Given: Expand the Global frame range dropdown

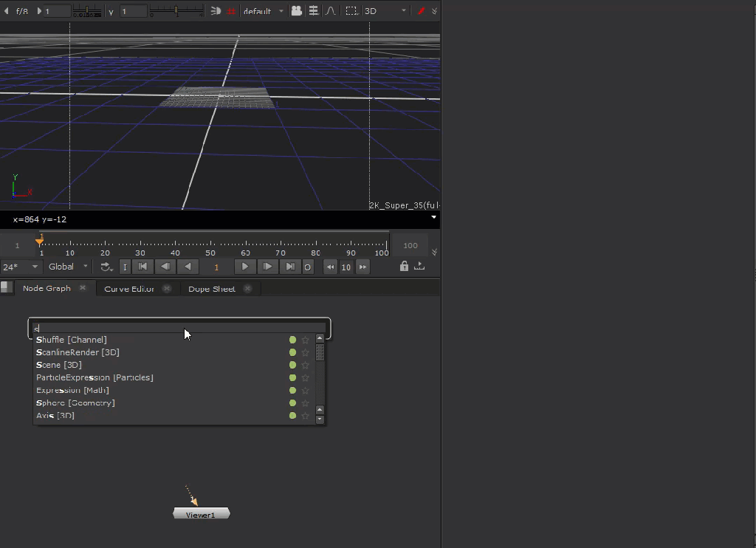Looking at the screenshot, I should (68, 267).
